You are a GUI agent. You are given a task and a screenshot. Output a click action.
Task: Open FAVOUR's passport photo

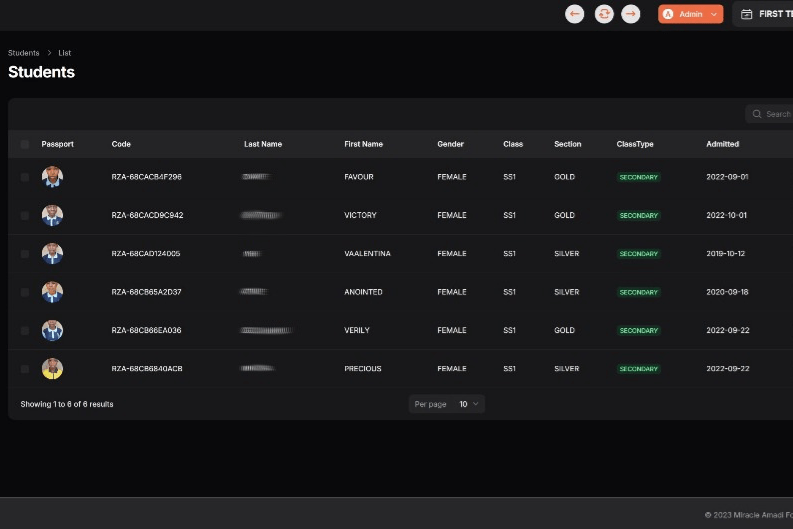(x=52, y=177)
